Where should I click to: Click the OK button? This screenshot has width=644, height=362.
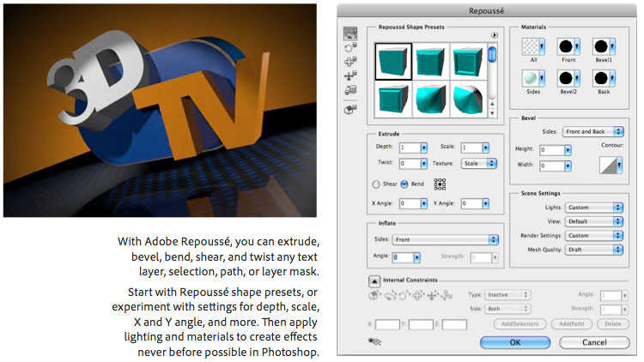click(x=515, y=342)
